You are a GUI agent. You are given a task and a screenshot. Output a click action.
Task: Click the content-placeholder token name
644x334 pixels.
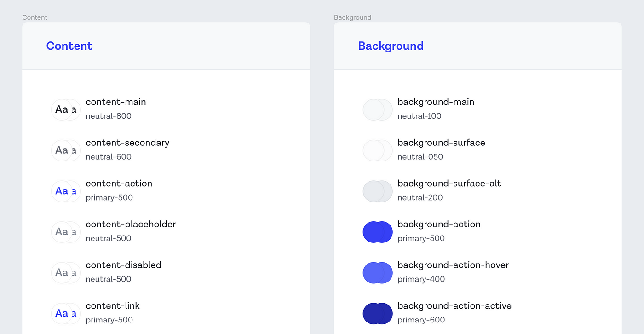point(131,225)
